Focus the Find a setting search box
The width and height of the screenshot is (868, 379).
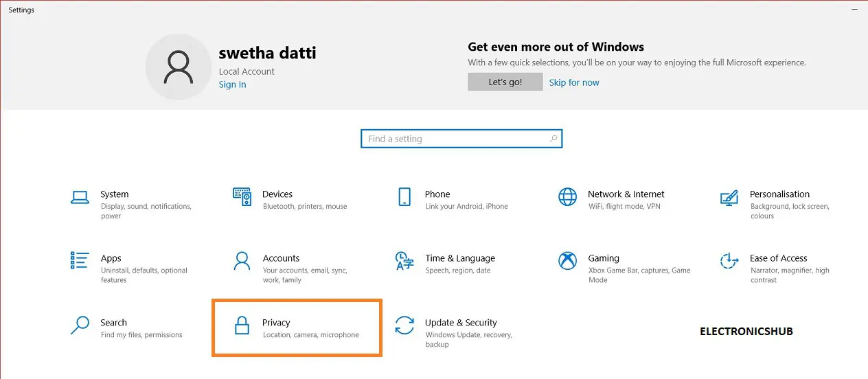[x=453, y=139]
